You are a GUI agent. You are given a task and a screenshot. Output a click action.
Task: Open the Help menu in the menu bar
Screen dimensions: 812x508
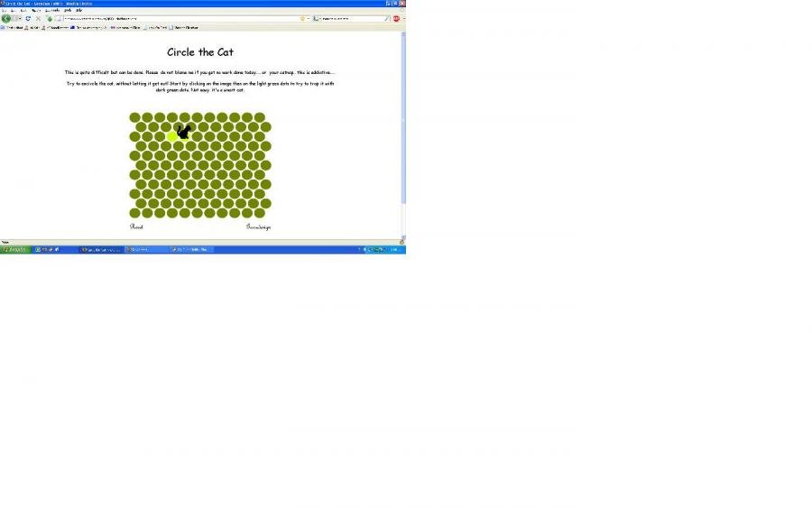click(78, 10)
